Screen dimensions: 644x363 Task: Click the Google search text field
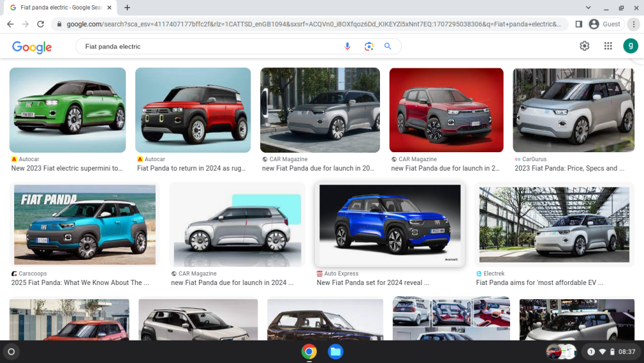(x=209, y=46)
